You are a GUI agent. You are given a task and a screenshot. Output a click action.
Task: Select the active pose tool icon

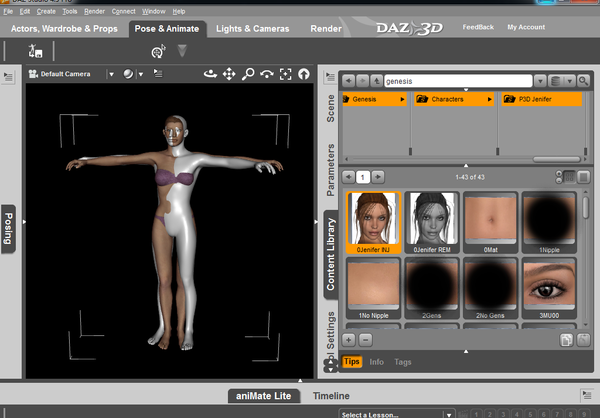[158, 51]
